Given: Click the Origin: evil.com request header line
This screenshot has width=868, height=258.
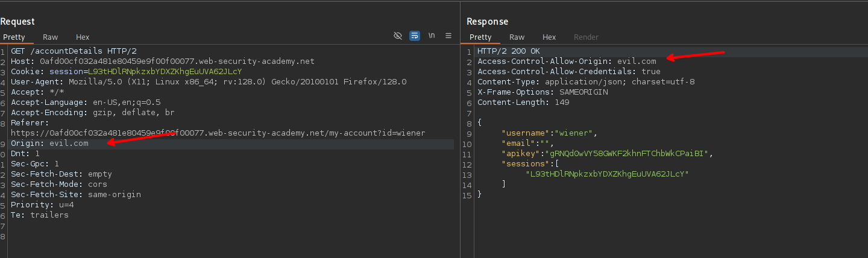Looking at the screenshot, I should point(49,143).
